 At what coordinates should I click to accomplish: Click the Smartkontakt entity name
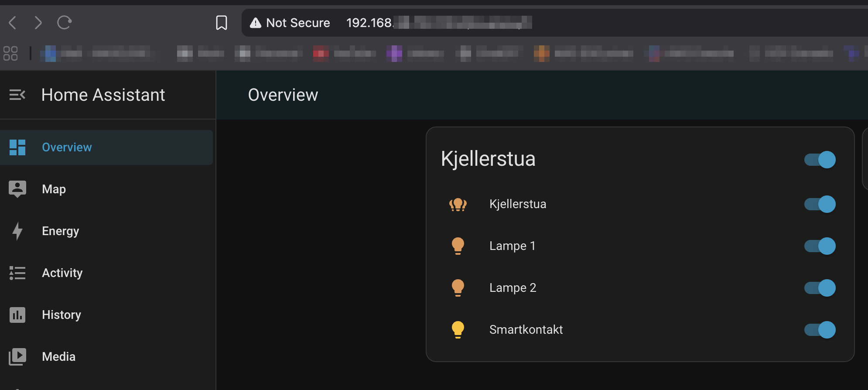526,330
